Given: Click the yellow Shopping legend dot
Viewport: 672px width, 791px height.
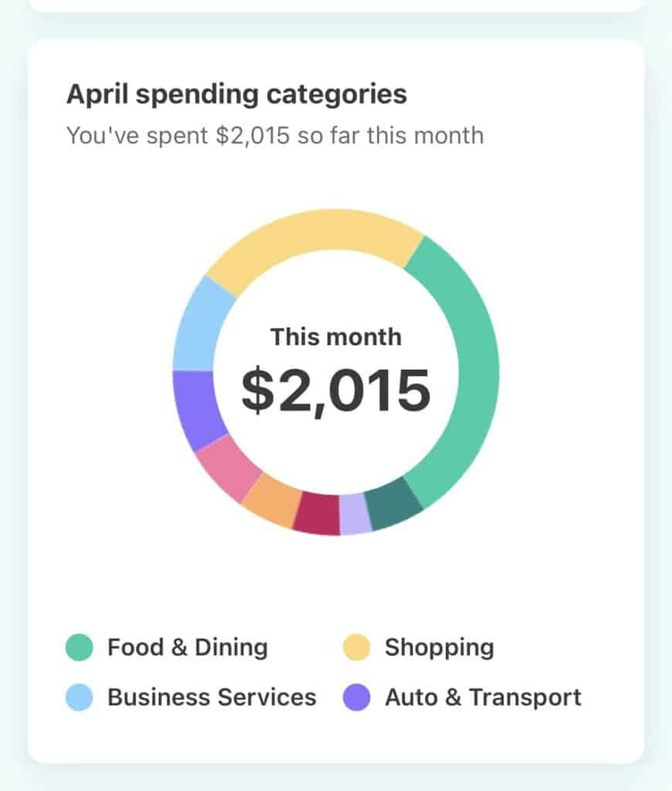Looking at the screenshot, I should tap(357, 647).
